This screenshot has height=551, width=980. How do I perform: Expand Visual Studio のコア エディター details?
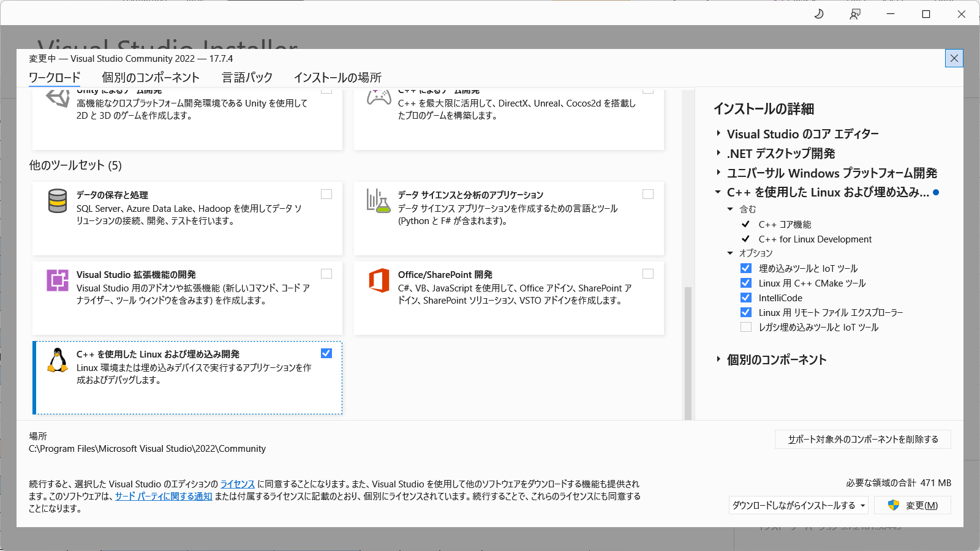(717, 133)
